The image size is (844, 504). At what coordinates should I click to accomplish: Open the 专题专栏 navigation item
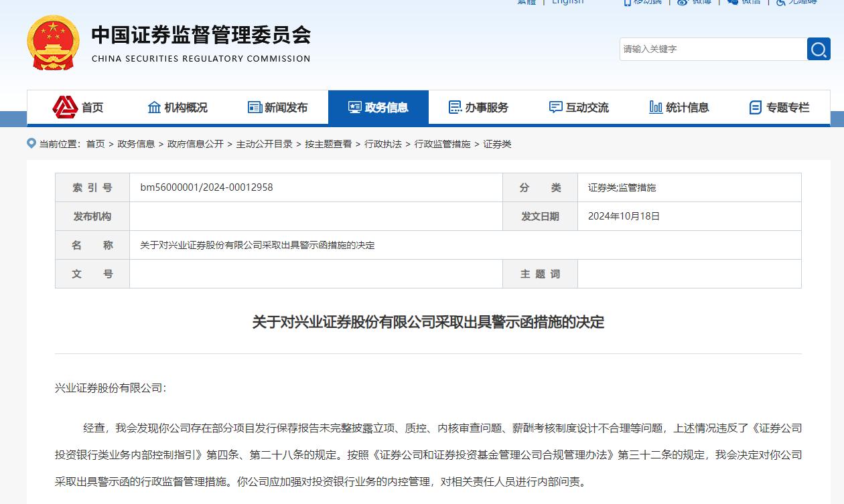tap(780, 107)
